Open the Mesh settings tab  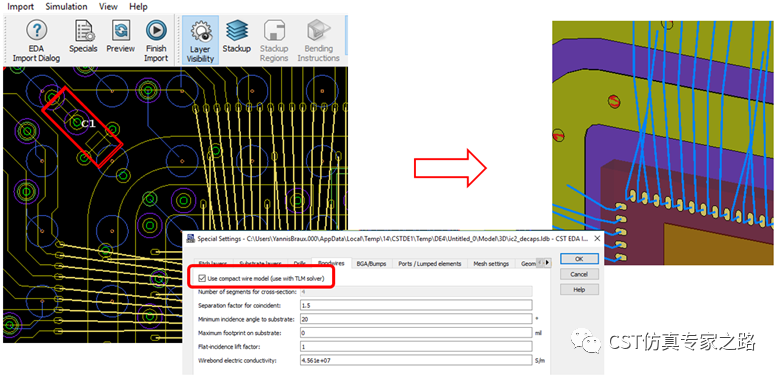[x=491, y=264]
